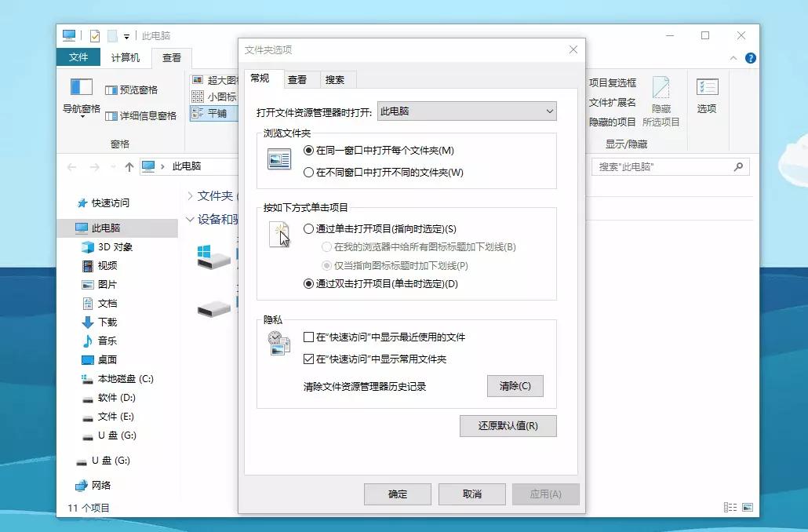Select 通过单击打开项目 radio option
808x532 pixels.
[x=310, y=228]
